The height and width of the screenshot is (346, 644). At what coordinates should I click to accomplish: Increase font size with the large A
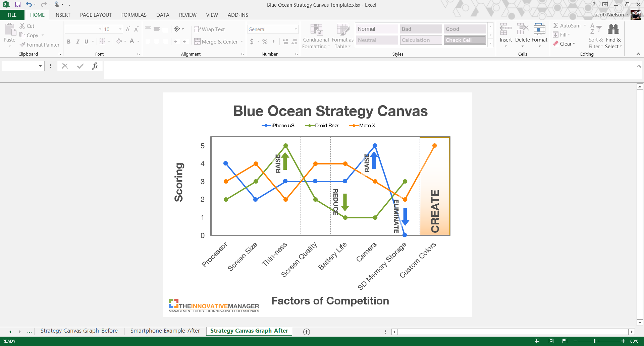tap(128, 29)
